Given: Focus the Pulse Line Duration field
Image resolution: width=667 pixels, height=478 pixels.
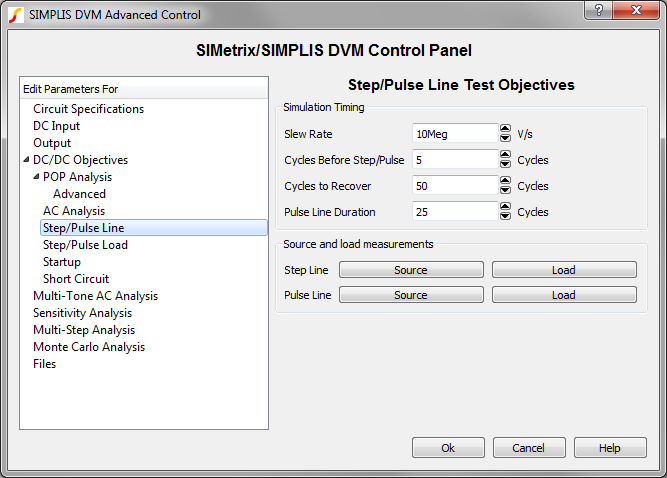Looking at the screenshot, I should pyautogui.click(x=454, y=212).
